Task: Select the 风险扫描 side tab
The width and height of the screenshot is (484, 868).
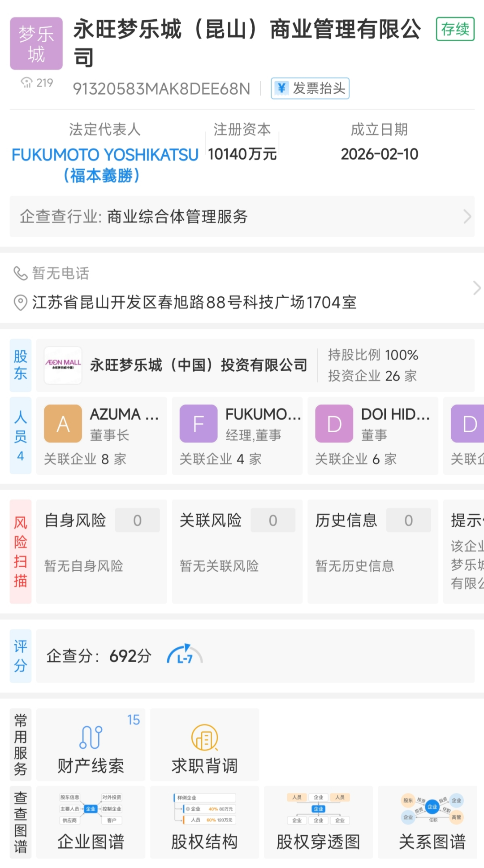Action: click(21, 551)
